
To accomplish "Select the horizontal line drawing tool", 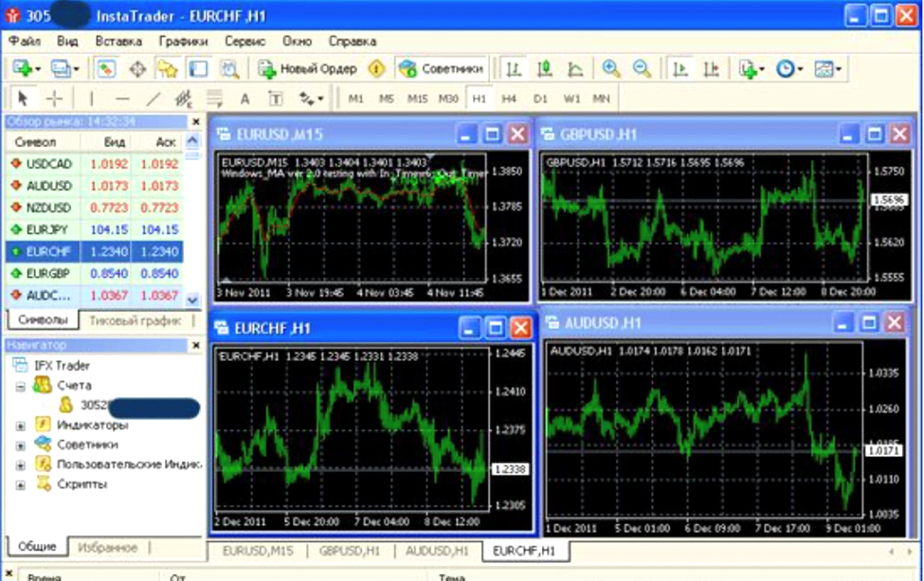I will (x=122, y=99).
